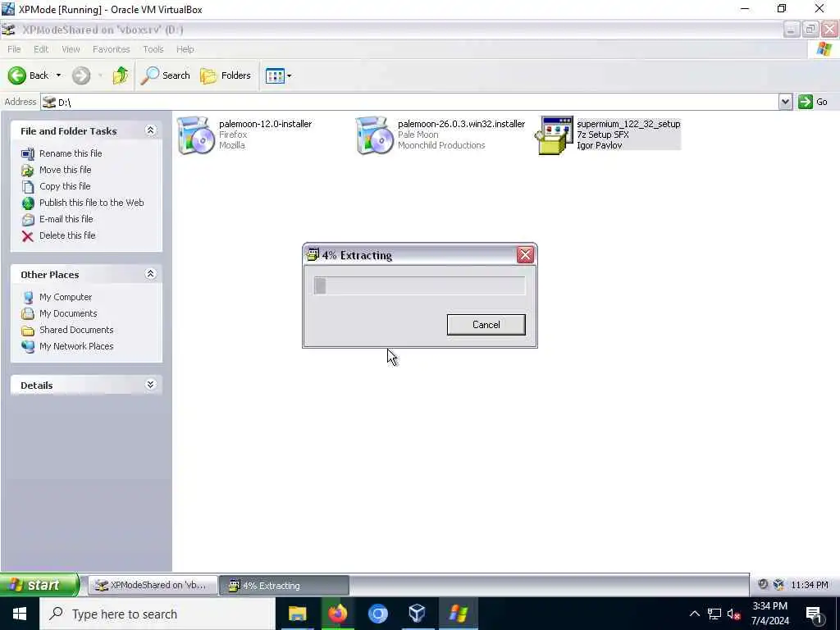Screen dimensions: 840x630
Task: Open My Network Places link
Action: tap(76, 347)
